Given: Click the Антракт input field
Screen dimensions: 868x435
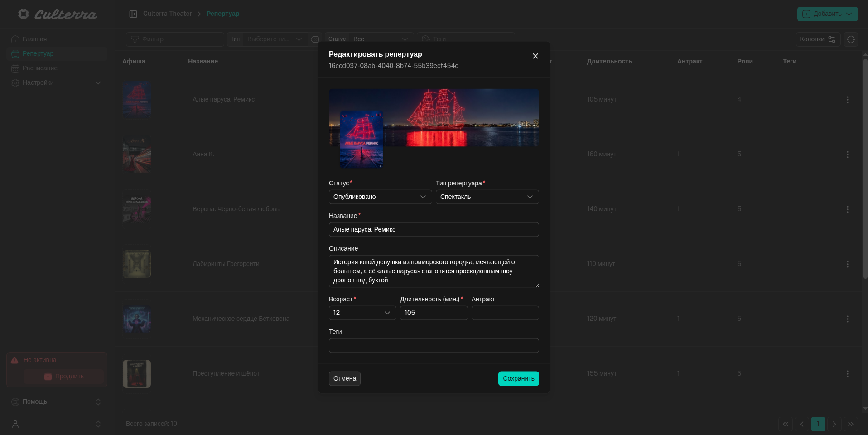Looking at the screenshot, I should tap(505, 313).
